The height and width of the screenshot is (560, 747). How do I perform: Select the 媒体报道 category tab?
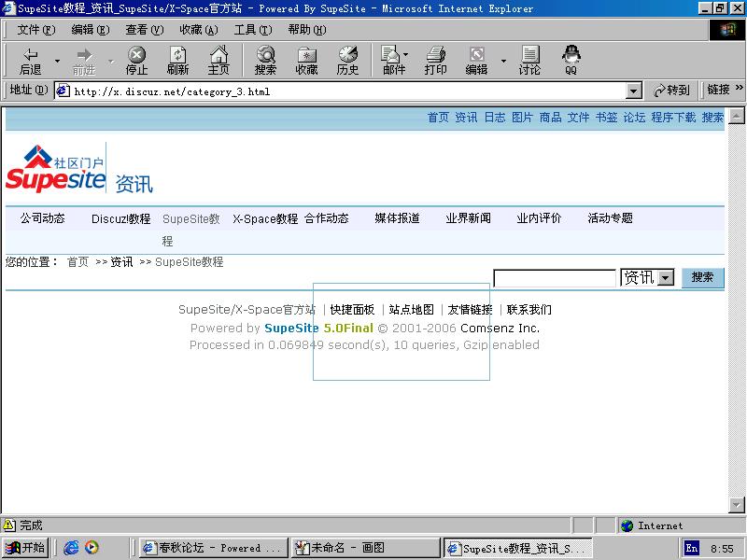[397, 218]
